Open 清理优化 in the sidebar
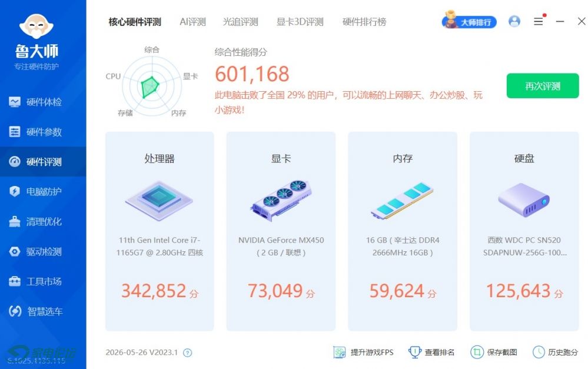The width and height of the screenshot is (588, 369). [43, 222]
